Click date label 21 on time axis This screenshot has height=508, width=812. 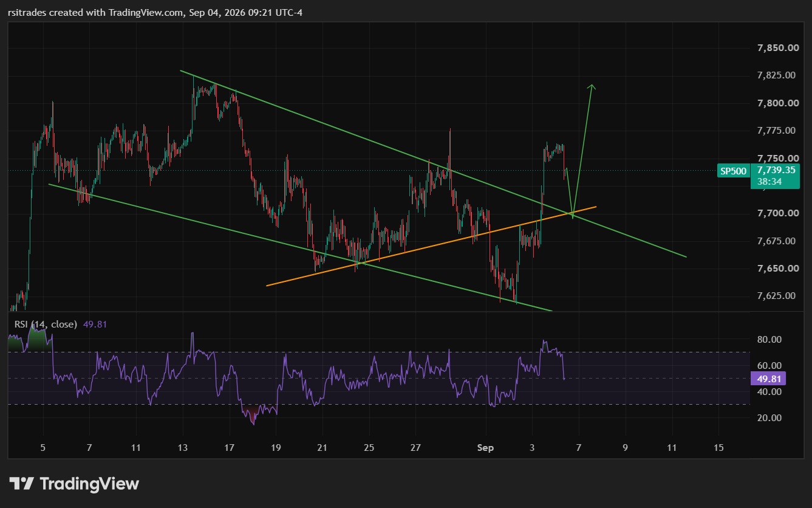pyautogui.click(x=322, y=448)
